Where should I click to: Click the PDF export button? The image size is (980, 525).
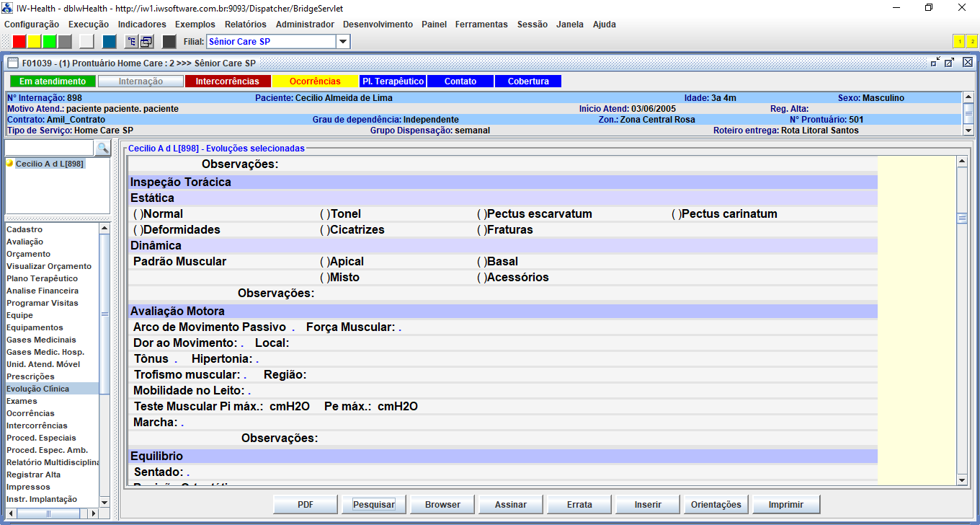pos(306,505)
